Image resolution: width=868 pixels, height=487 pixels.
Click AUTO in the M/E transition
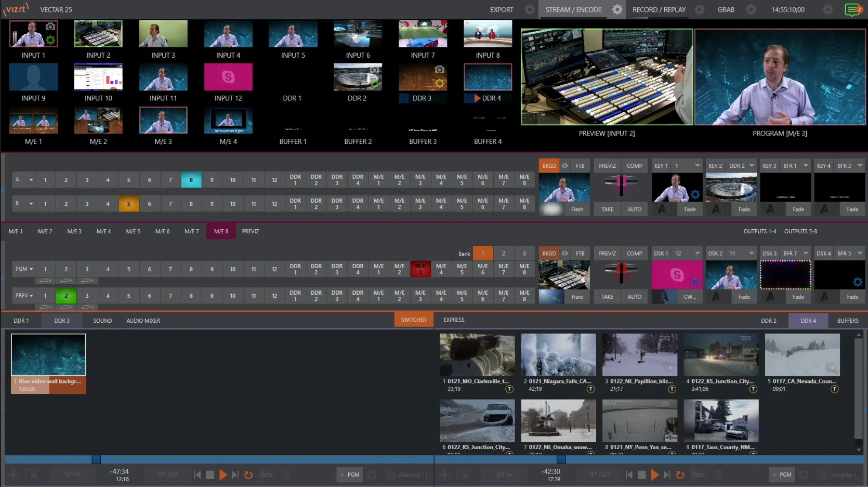pyautogui.click(x=634, y=209)
